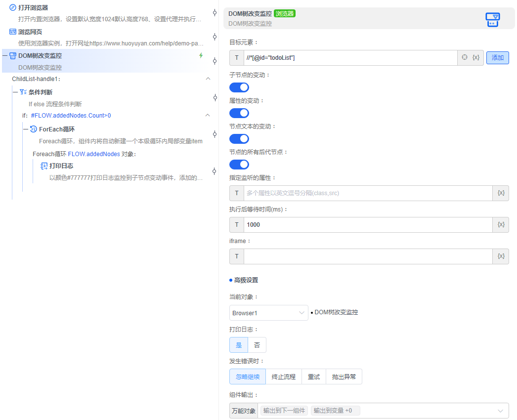Screen dimensions: 517x420
Task: Click the 打印日志 log icon in the tree
Action: click(43, 166)
